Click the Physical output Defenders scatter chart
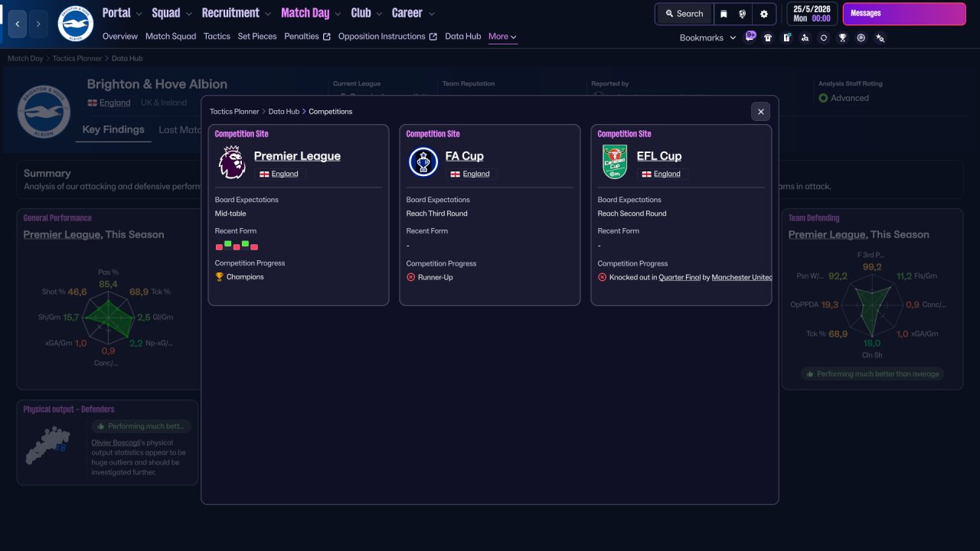Viewport: 980px width, 551px height. point(47,445)
